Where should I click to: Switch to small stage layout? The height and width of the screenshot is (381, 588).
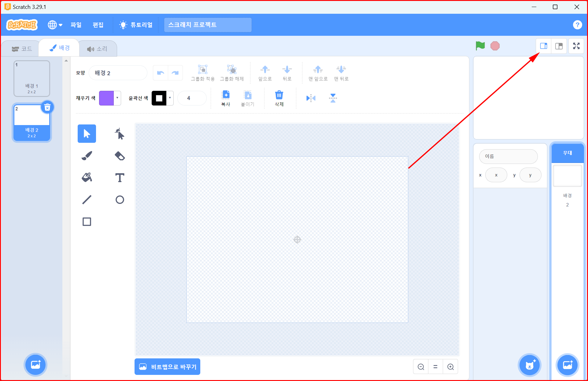click(543, 46)
